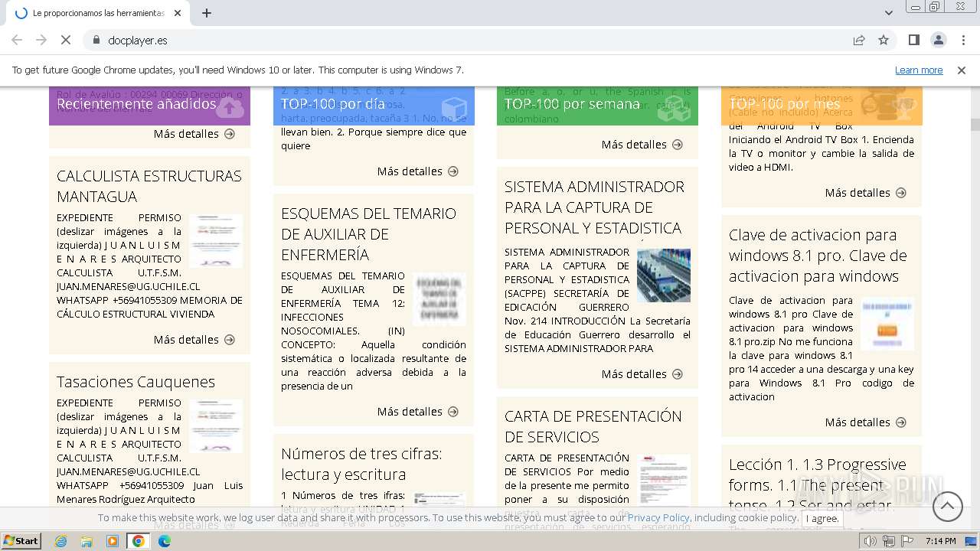Open Números de tres cifras title
The width and height of the screenshot is (980, 551).
[361, 464]
